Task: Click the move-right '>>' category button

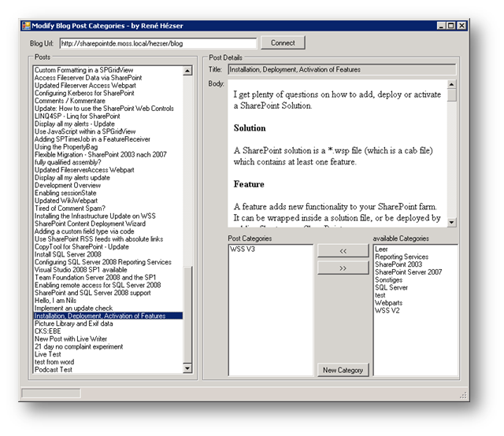Action: pos(343,268)
